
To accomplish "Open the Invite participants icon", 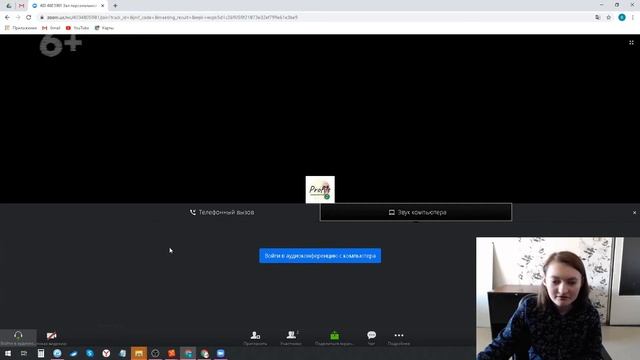I will coord(256,335).
